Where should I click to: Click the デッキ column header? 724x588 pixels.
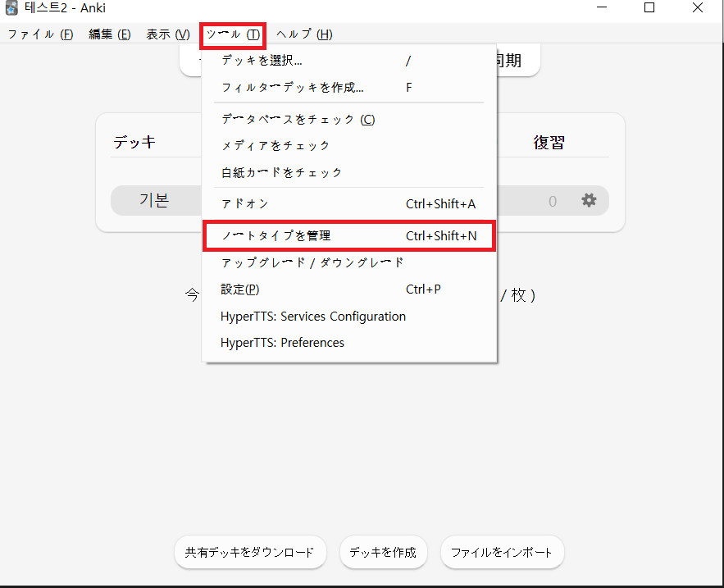pyautogui.click(x=134, y=142)
